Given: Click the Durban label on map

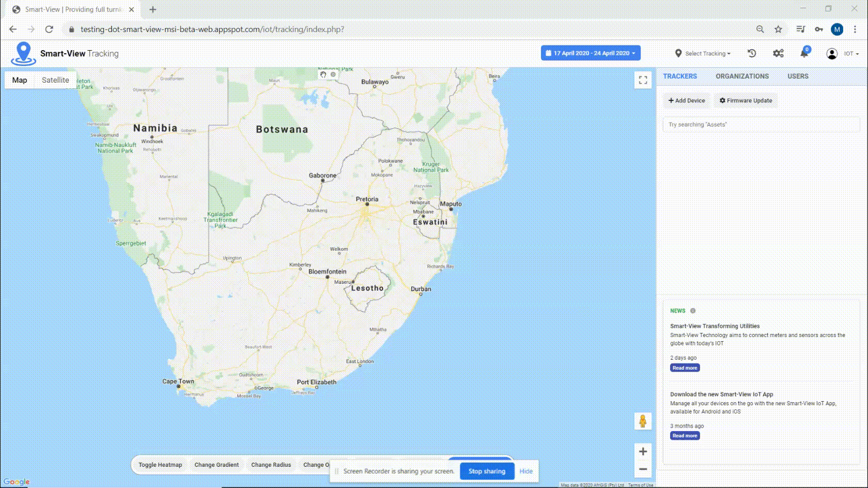Looking at the screenshot, I should click(x=421, y=289).
